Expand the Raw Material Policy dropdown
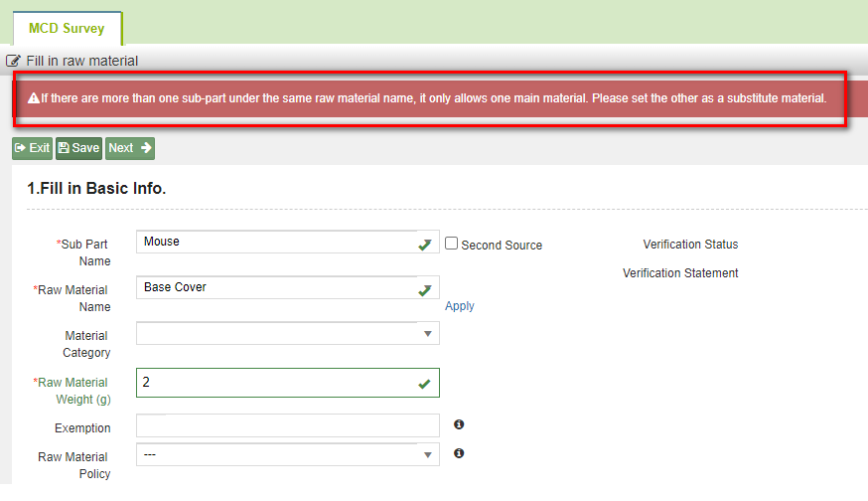The width and height of the screenshot is (868, 501). pyautogui.click(x=288, y=454)
